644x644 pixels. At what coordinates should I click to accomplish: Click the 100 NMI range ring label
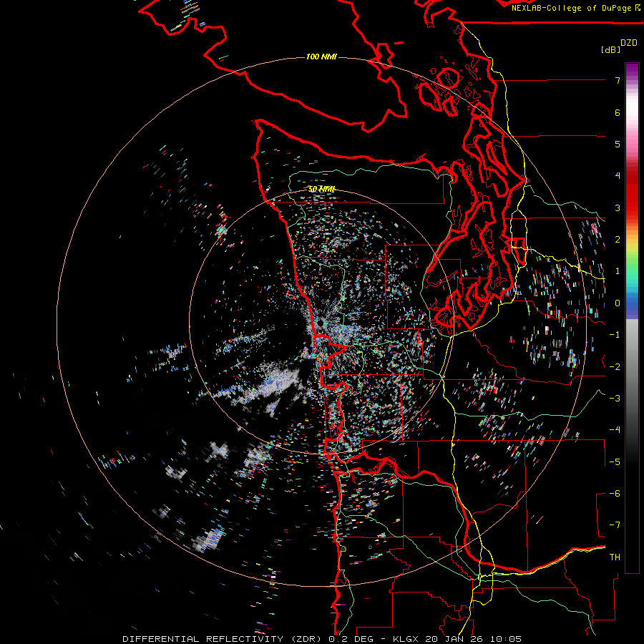[321, 57]
